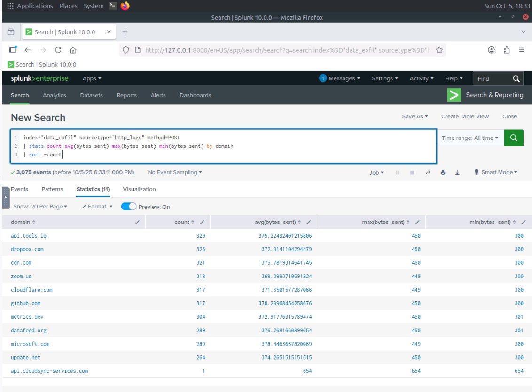Open the Messages dropdown
This screenshot has height=392, width=532.
click(x=340, y=78)
